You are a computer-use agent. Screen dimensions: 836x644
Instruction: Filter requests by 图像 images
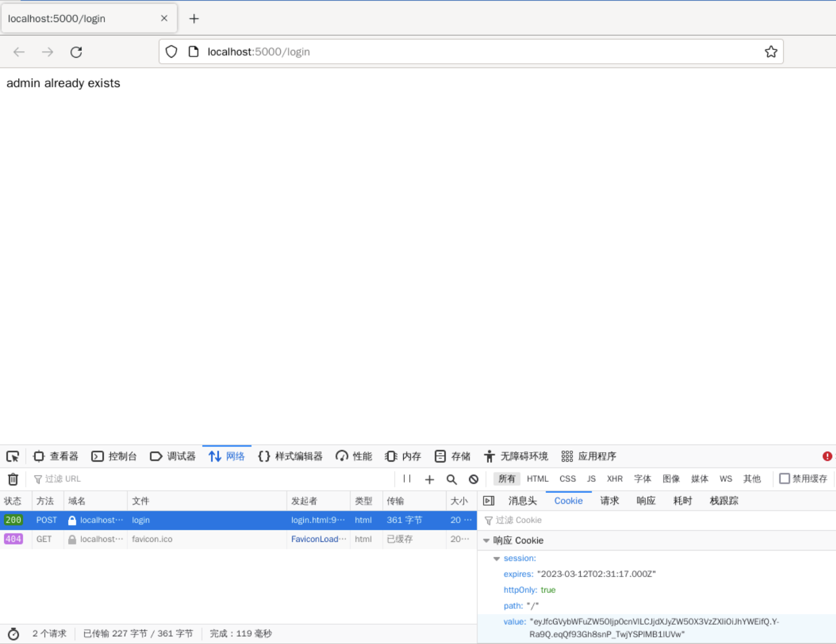[x=671, y=479]
